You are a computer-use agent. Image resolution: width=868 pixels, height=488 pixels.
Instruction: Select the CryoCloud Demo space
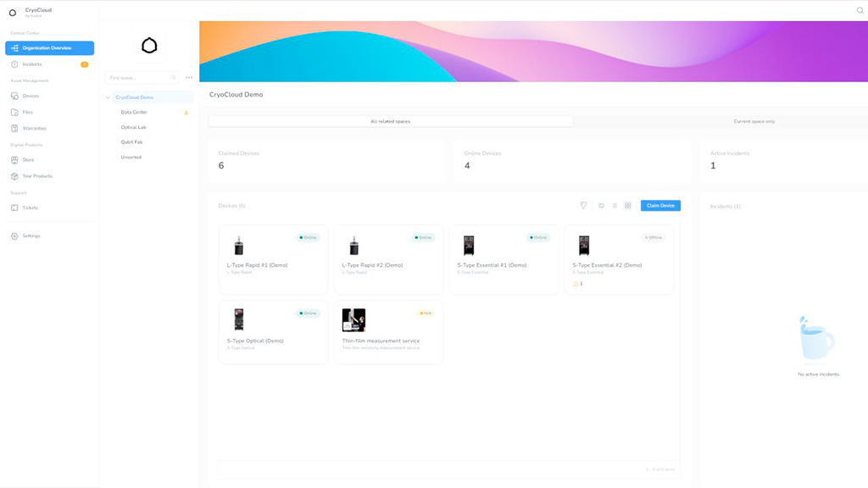click(x=135, y=97)
